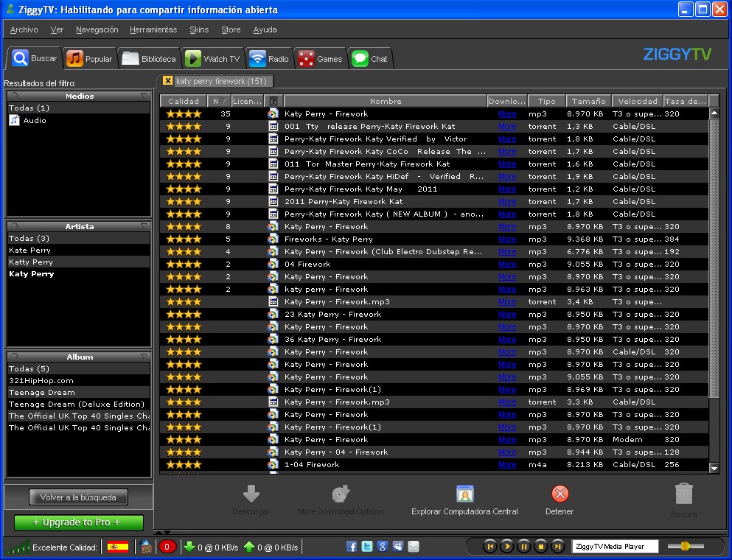
Task: Close the katy perry firework search tab
Action: coord(167,81)
